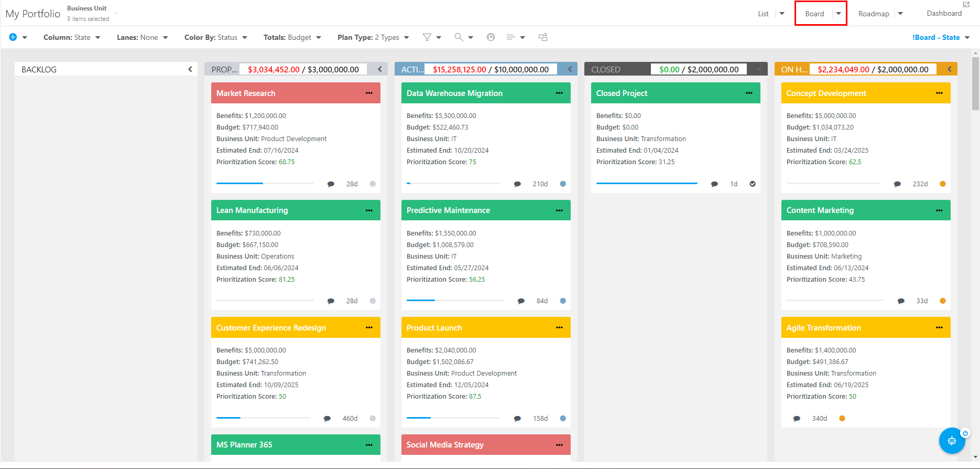Collapse the ACTI... column with chevron

pyautogui.click(x=570, y=69)
